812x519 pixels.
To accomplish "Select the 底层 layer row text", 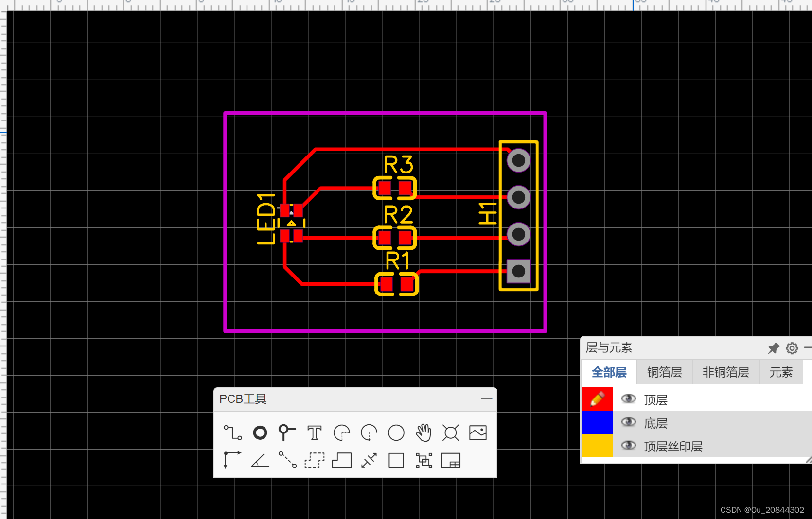I will [655, 423].
